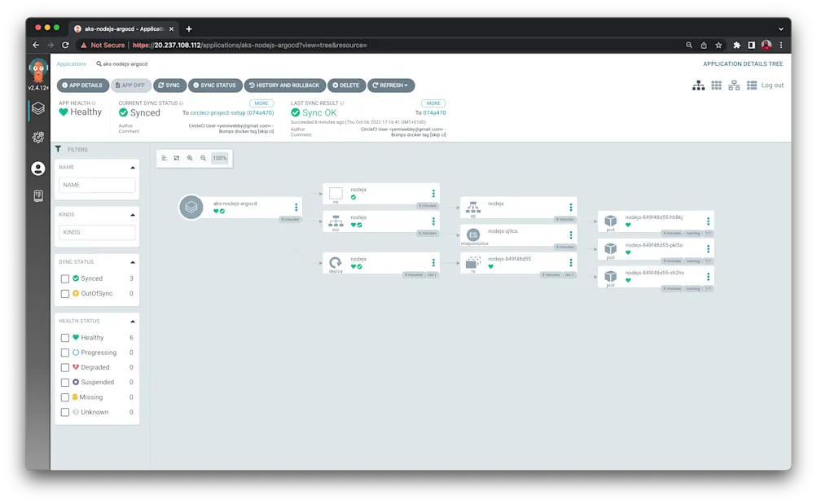Enable the Synced sync status filter
This screenshot has width=817, height=504.
click(x=65, y=278)
